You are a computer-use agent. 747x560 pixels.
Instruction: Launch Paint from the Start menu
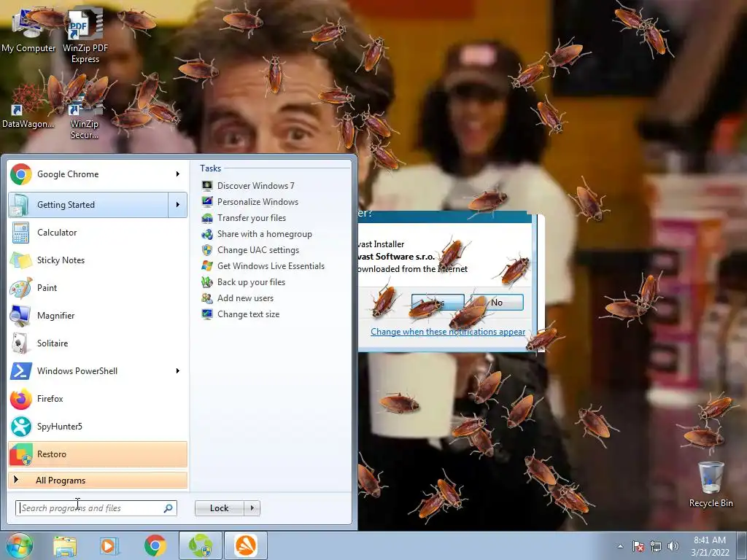pos(98,287)
